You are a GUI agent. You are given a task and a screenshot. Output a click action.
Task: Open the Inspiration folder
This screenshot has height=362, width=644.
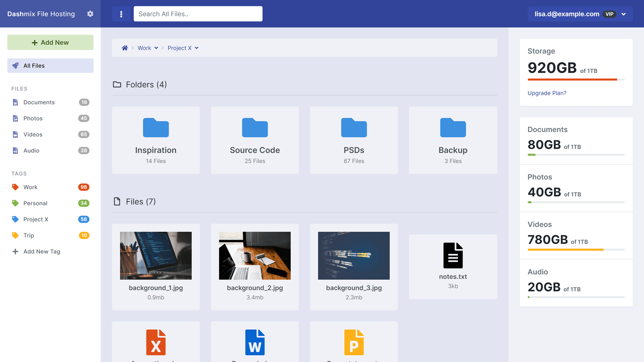click(156, 140)
